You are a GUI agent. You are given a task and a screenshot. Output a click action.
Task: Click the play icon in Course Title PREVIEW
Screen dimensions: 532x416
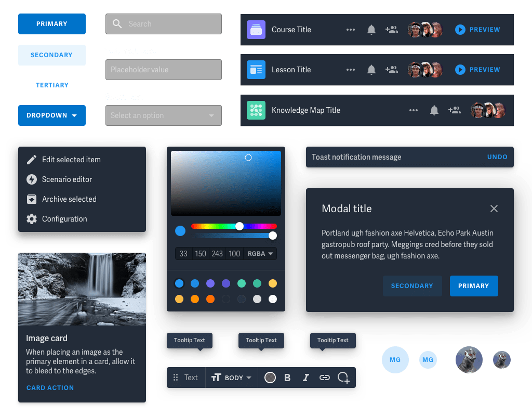coord(460,30)
